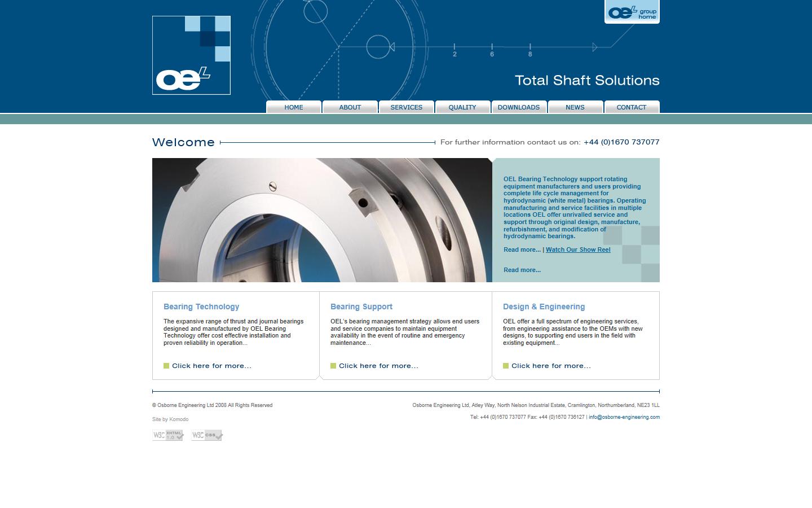The height and width of the screenshot is (508, 812).
Task: Open the QUALITY navigation tab
Action: pos(462,107)
